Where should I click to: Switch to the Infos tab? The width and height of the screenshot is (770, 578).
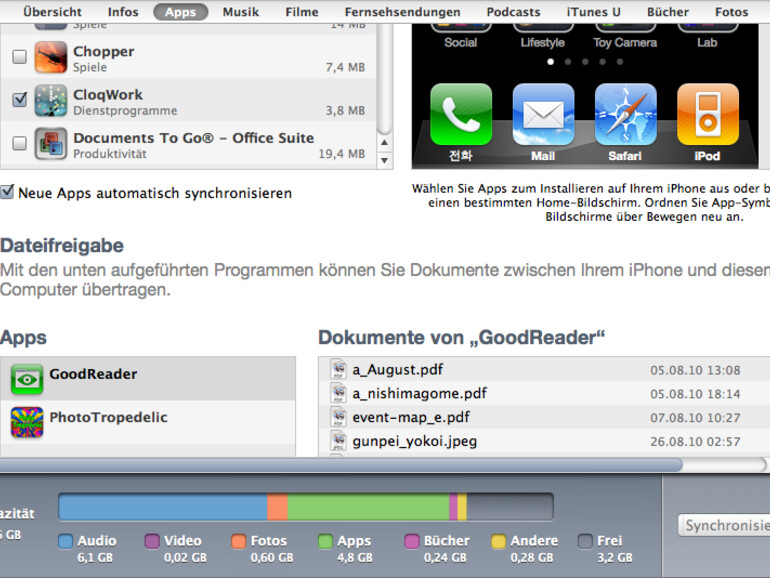(x=123, y=12)
